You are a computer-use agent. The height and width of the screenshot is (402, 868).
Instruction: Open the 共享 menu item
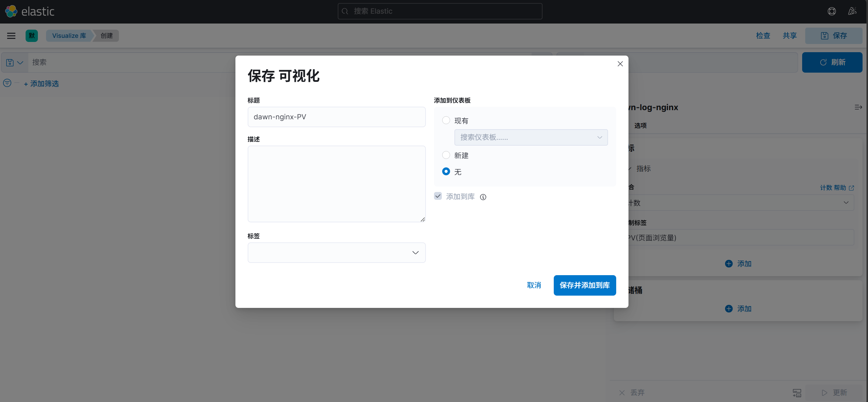(x=790, y=35)
